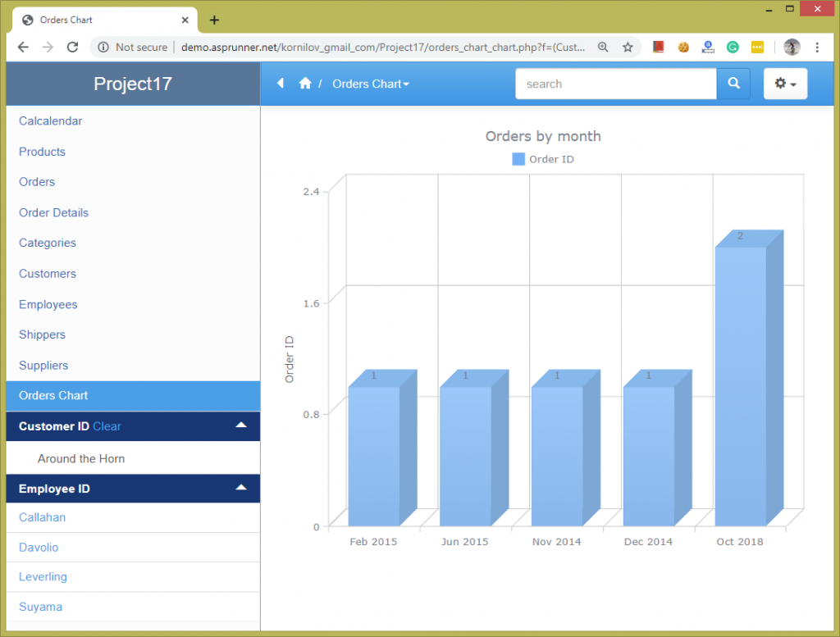Click the search magnifier icon
This screenshot has width=840, height=637.
click(x=733, y=83)
